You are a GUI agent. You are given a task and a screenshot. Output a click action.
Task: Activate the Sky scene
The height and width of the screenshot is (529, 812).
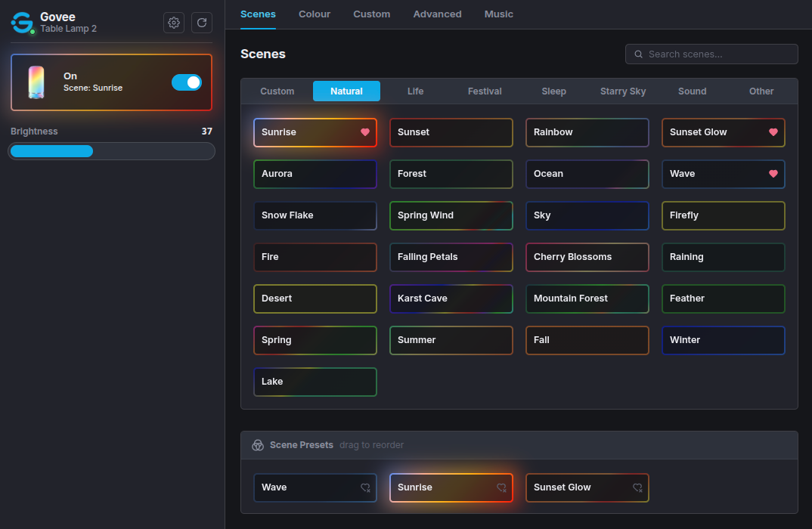(x=587, y=215)
